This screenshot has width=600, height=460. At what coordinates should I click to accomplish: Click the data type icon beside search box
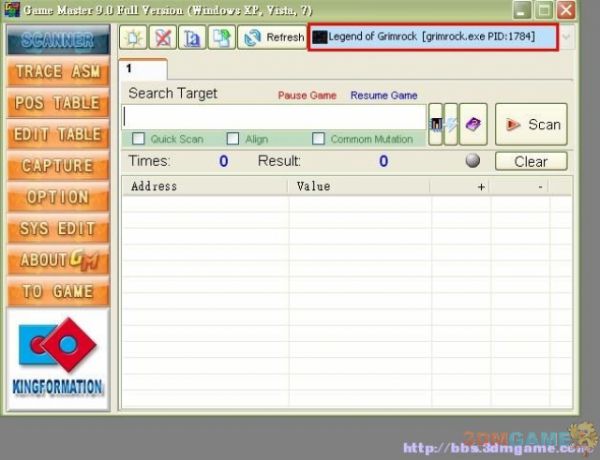click(x=436, y=124)
